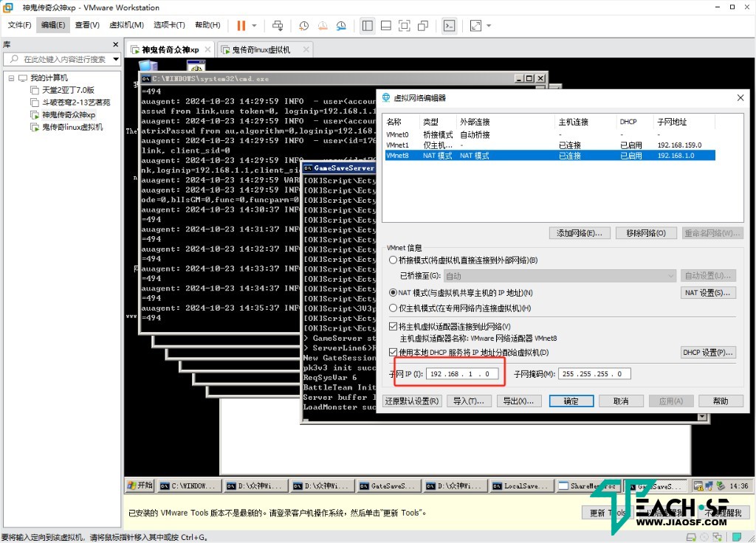The image size is (756, 543).
Task: Click the 子网掩码 input field
Action: point(594,374)
